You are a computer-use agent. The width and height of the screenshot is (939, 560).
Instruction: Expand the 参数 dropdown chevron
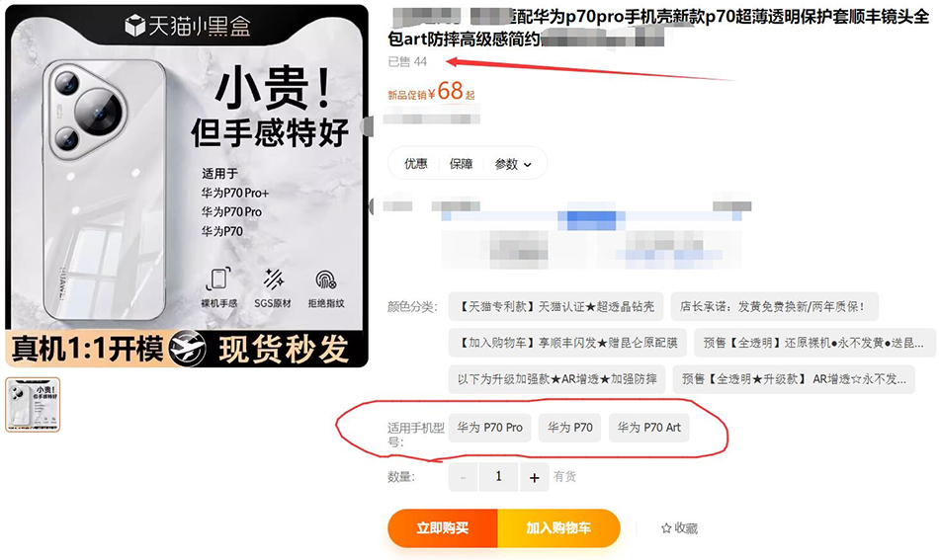click(528, 165)
